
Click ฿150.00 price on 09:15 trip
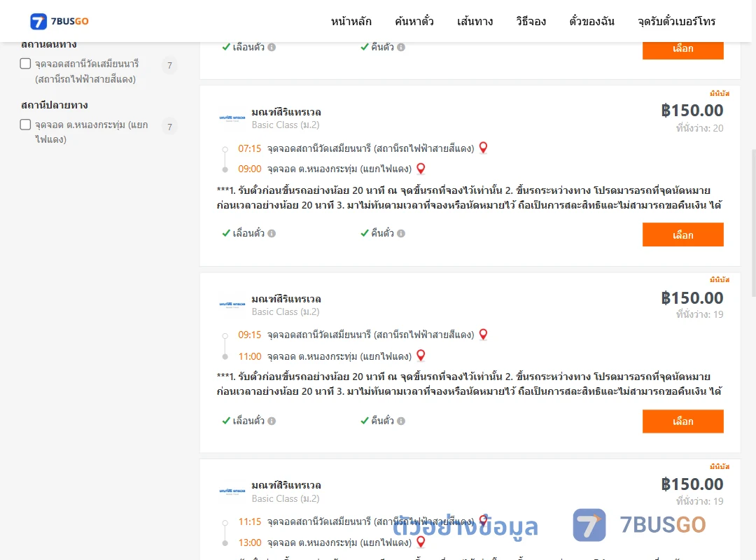point(692,297)
